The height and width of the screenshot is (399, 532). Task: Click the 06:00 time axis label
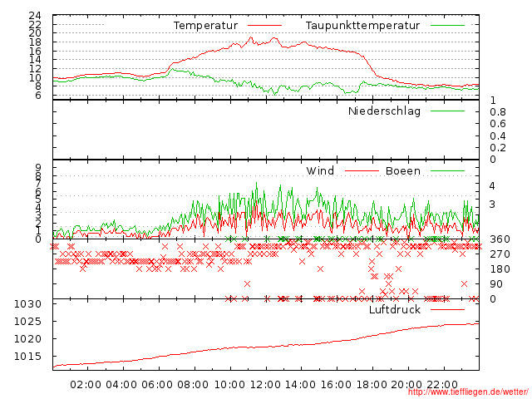[x=157, y=385]
